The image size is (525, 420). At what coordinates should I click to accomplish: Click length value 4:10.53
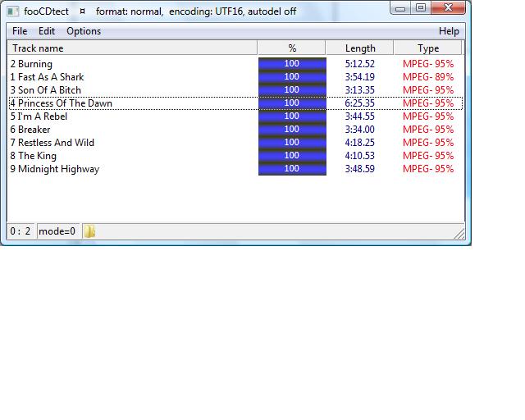click(x=359, y=155)
